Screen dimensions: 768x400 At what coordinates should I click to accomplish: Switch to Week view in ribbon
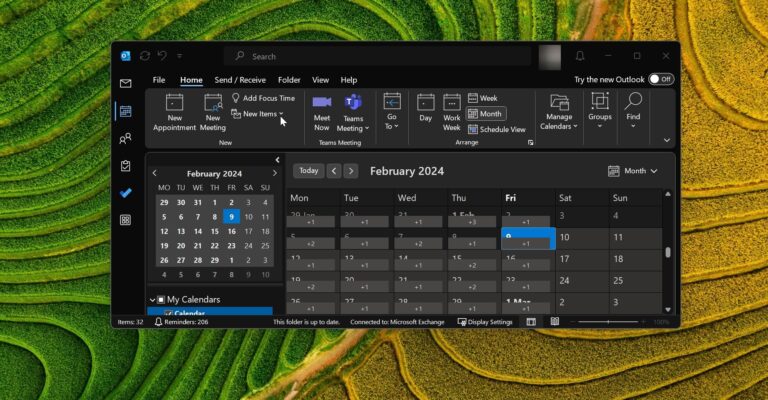point(482,98)
